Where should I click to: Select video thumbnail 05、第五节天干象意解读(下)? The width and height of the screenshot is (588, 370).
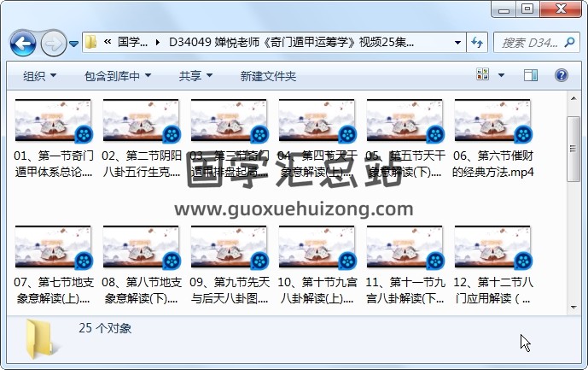(405, 121)
